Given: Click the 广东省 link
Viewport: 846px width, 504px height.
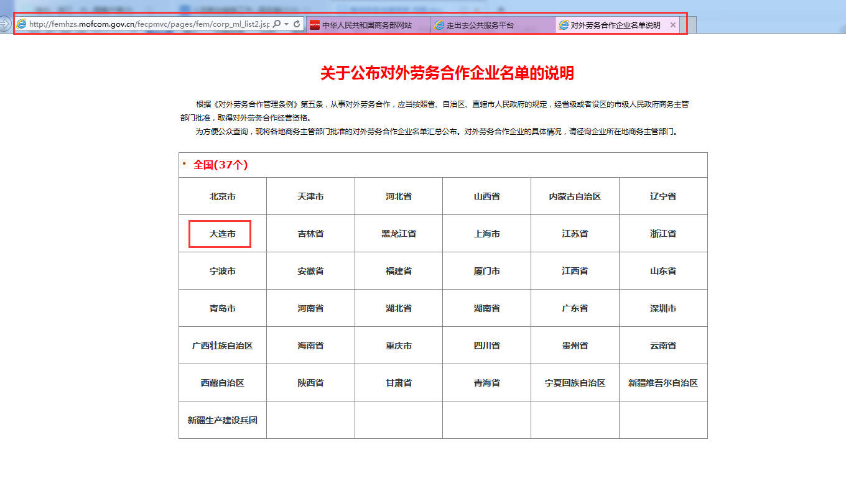Looking at the screenshot, I should click(x=575, y=308).
